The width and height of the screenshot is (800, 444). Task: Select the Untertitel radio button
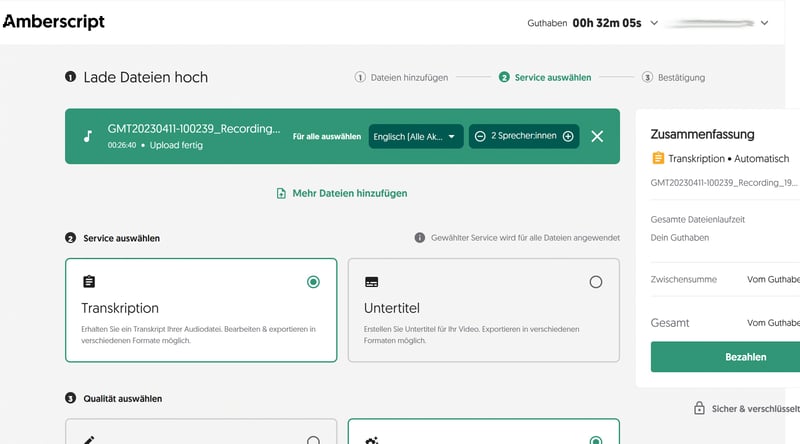click(596, 282)
